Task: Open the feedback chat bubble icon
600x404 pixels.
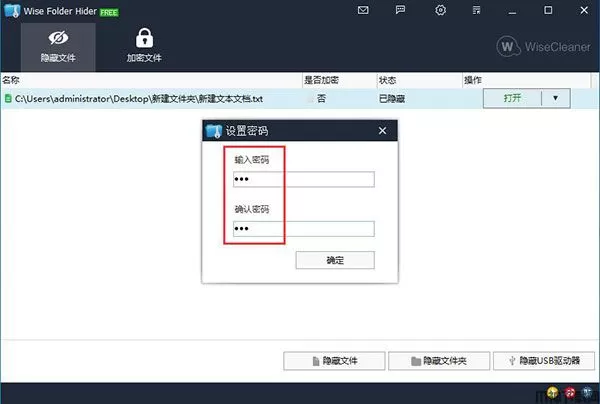Action: point(400,10)
